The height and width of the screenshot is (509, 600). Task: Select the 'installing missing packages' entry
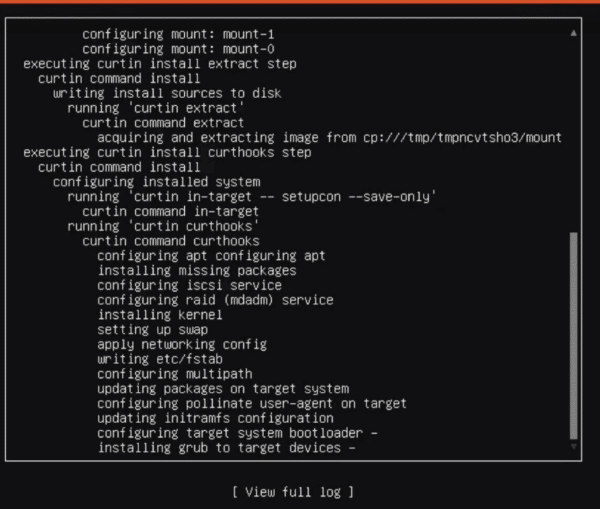click(x=197, y=270)
